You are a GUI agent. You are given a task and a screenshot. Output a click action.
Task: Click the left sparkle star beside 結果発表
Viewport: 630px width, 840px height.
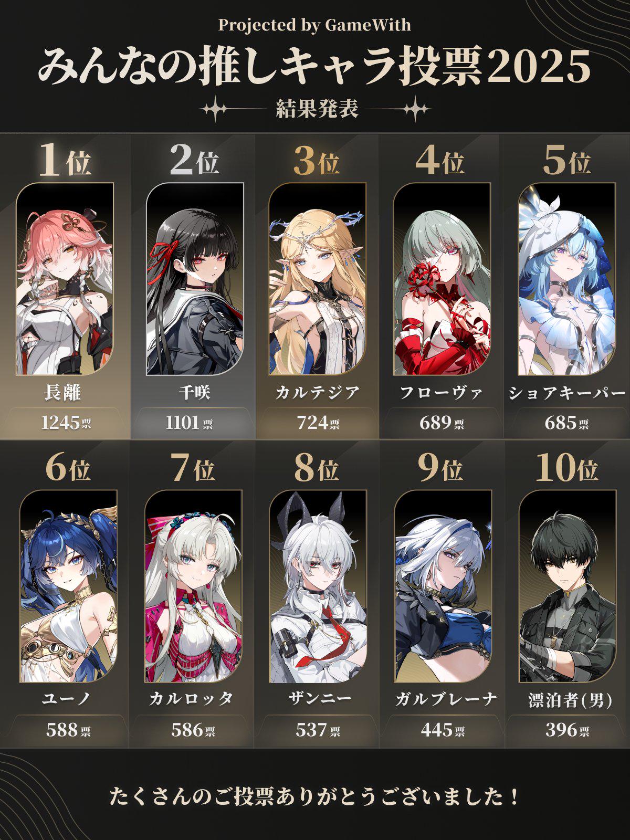click(x=216, y=109)
